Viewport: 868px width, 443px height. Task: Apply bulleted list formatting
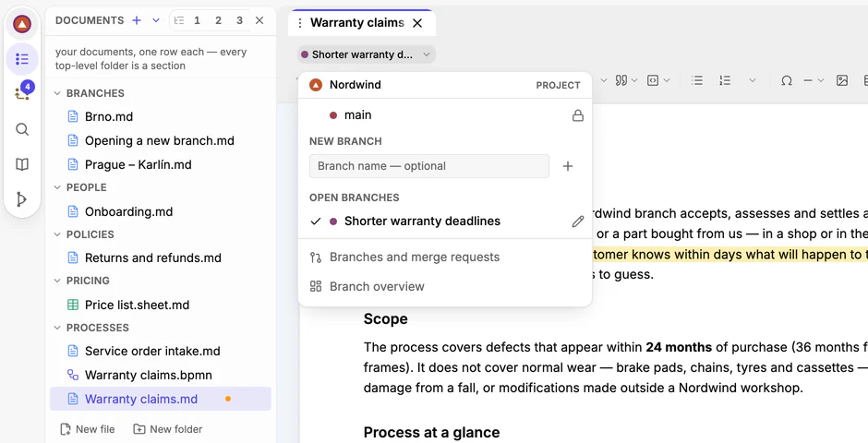coord(697,80)
